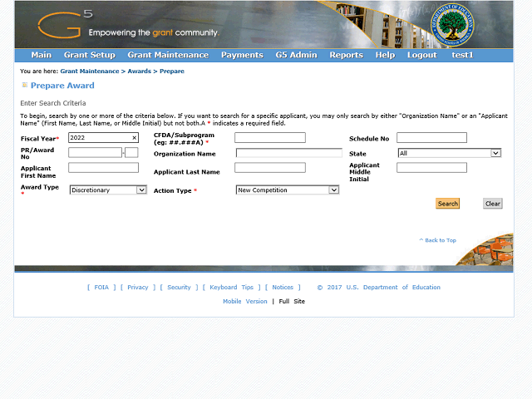The width and height of the screenshot is (532, 399).
Task: Click the Applicant Last Name field
Action: point(270,168)
